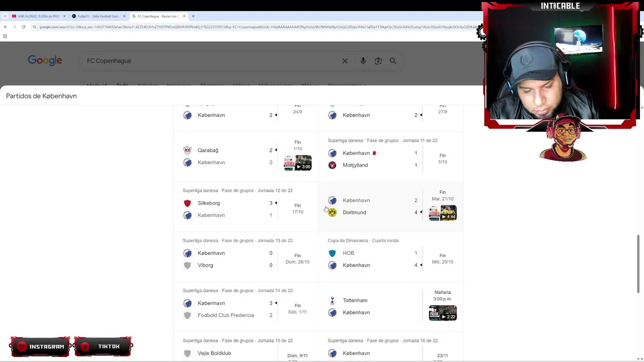Open the Tottenham vs København upcoming match

coord(390,306)
